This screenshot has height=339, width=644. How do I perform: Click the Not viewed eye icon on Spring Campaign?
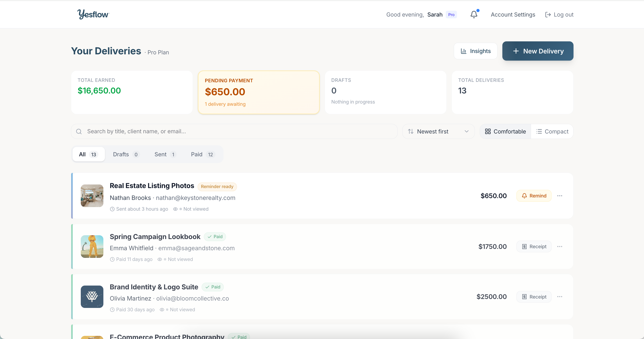tap(160, 259)
